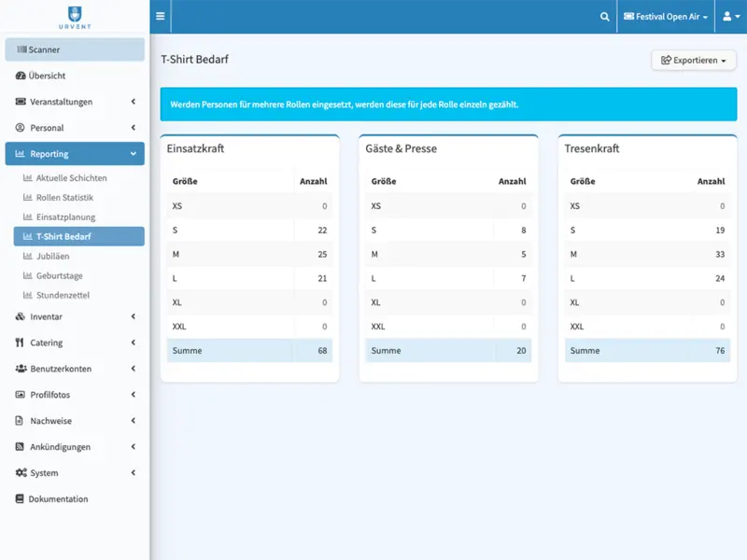Expand the Ankündigungen chevron
Screen dimensions: 747x560
[x=134, y=447]
